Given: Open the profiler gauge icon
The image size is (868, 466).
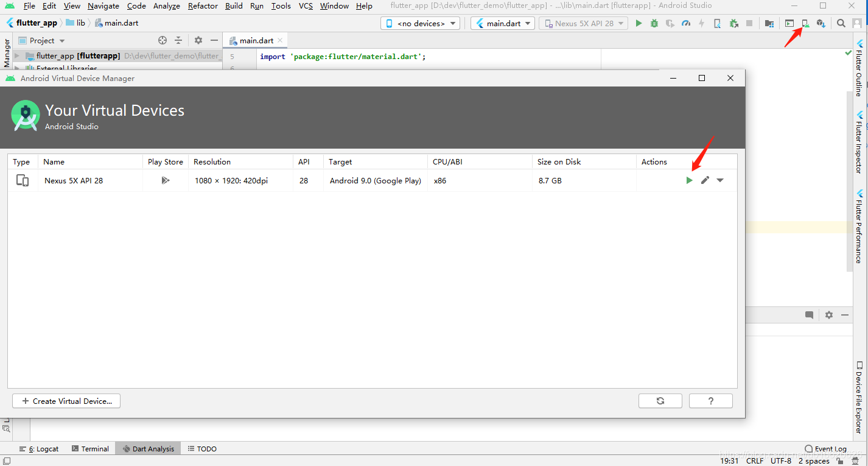Looking at the screenshot, I should click(x=686, y=23).
